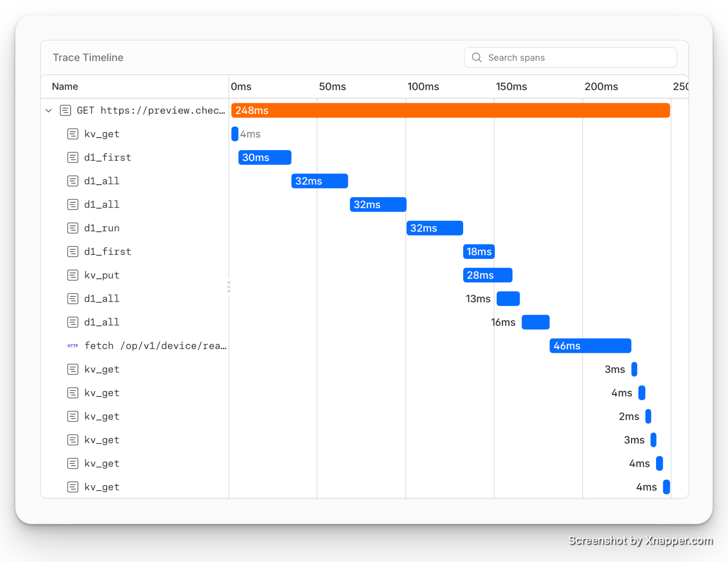Click the d1_run span icon

point(72,228)
